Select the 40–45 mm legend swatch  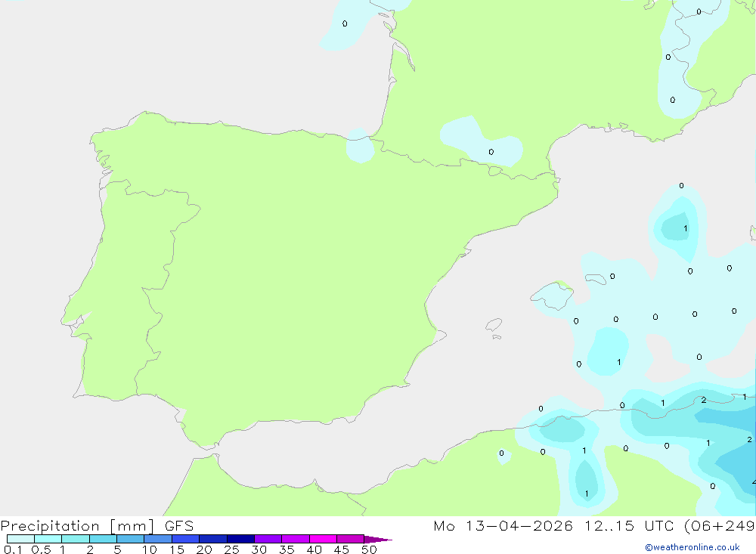[323, 539]
